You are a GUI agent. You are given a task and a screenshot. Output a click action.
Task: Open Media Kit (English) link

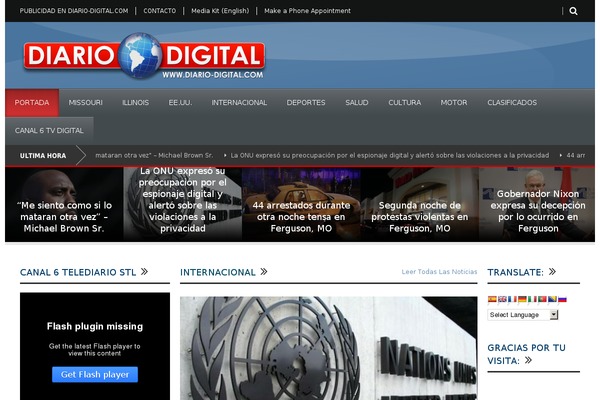[x=220, y=11]
